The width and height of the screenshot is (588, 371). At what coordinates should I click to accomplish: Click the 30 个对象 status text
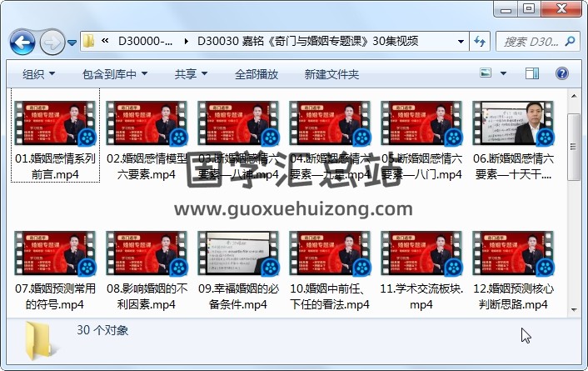click(x=102, y=330)
